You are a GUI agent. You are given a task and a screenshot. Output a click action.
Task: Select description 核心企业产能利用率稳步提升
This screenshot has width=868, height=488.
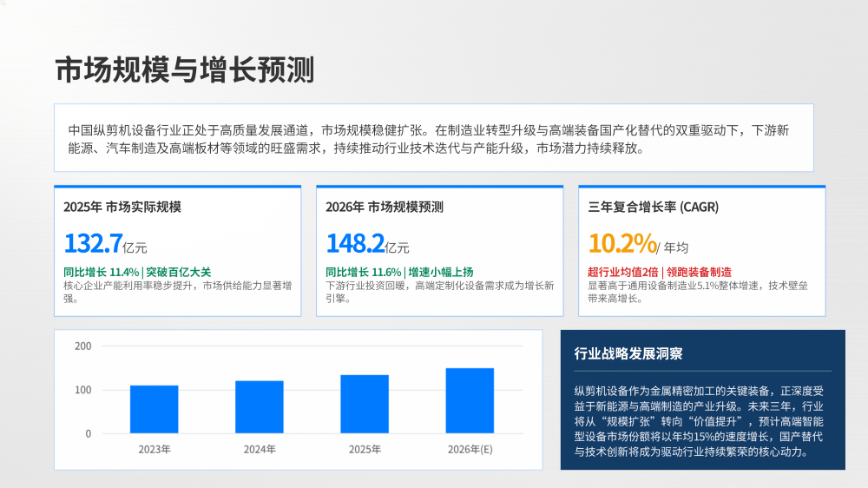[x=178, y=292]
